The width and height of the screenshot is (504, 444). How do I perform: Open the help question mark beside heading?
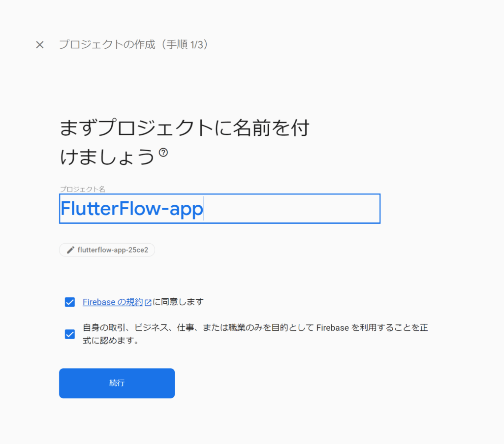163,152
